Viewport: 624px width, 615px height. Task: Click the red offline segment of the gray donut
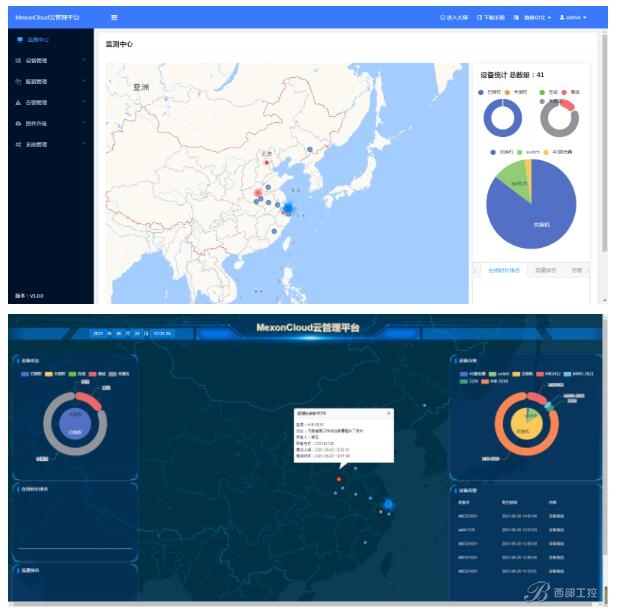(568, 105)
